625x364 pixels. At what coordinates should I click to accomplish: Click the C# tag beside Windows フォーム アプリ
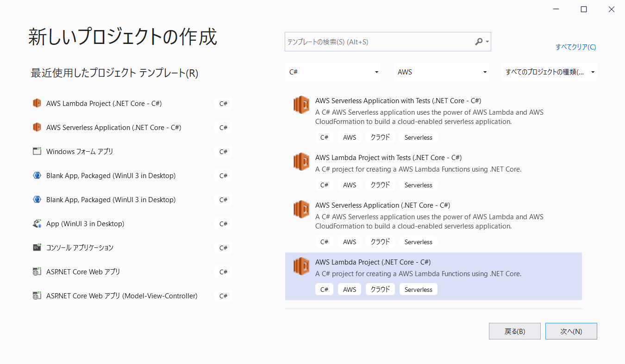point(223,152)
